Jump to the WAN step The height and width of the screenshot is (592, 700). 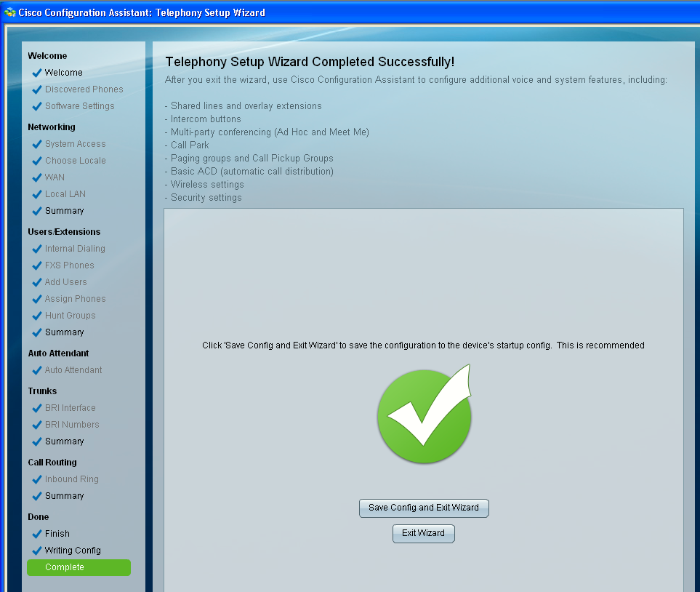tap(55, 177)
